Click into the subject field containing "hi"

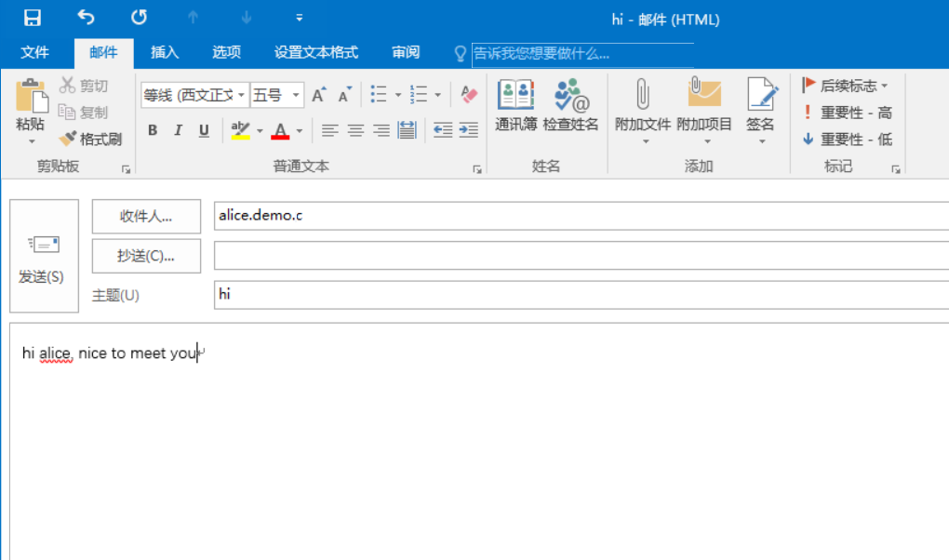(x=577, y=295)
